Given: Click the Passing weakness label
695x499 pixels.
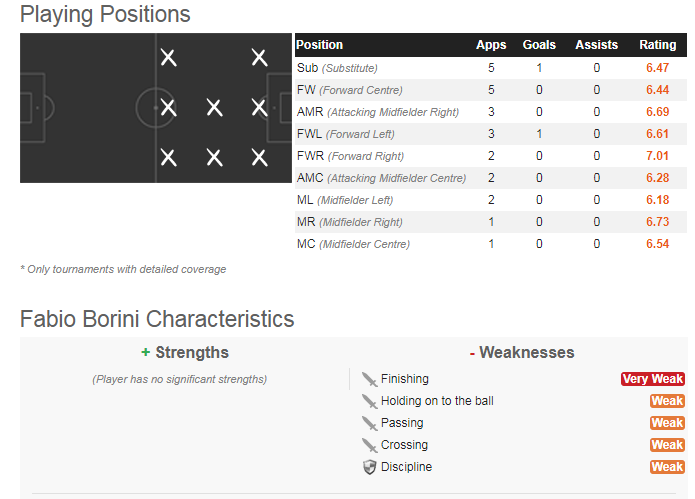Looking at the screenshot, I should coord(402,423).
